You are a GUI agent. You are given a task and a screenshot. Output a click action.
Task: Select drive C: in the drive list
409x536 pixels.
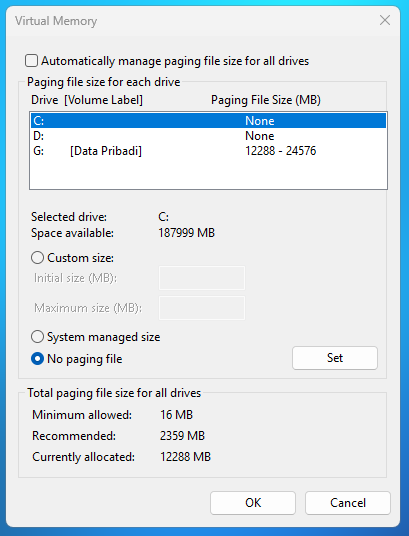[208, 121]
